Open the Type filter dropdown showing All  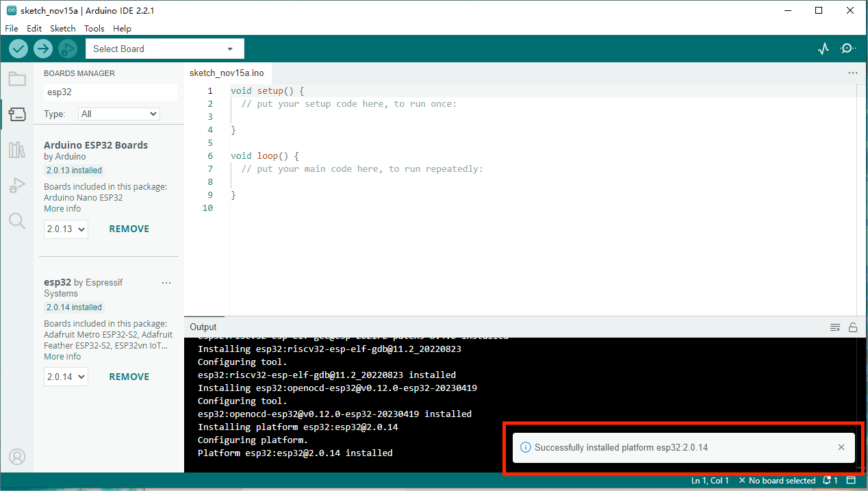[118, 114]
